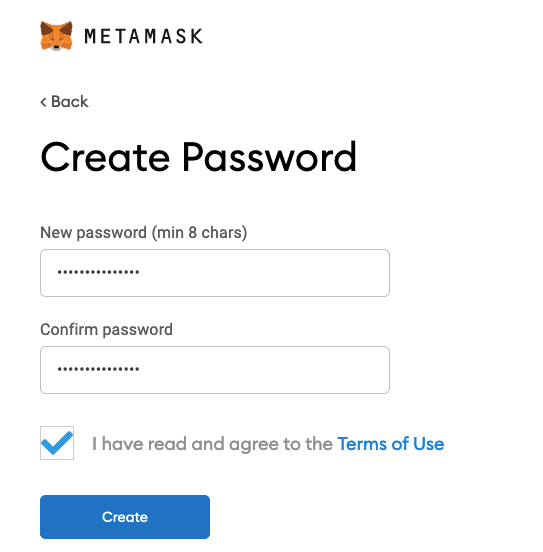
Task: Click the blue checkmark icon
Action: coord(57,443)
